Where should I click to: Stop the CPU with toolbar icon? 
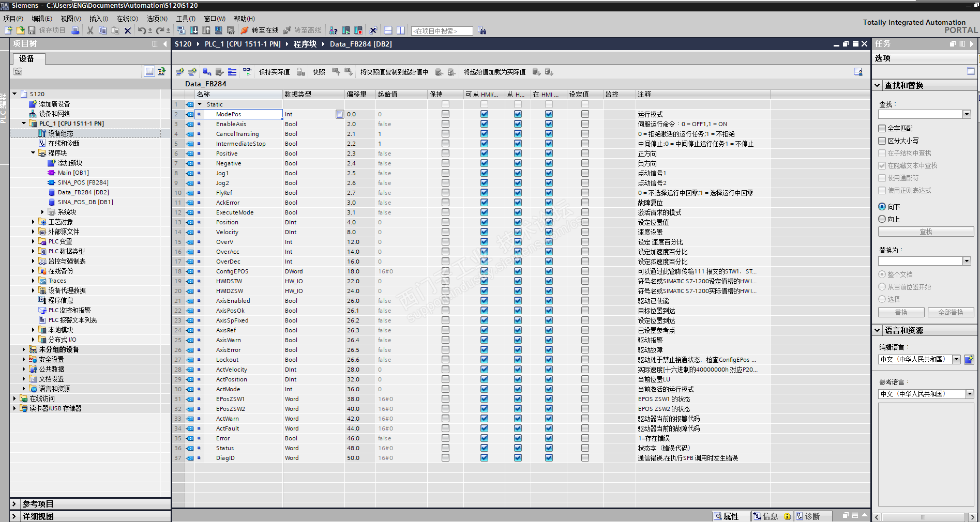[x=358, y=30]
